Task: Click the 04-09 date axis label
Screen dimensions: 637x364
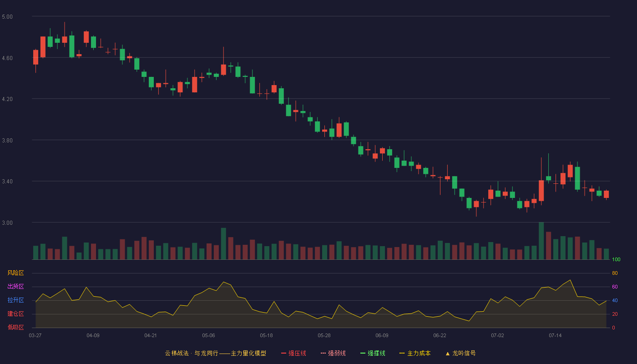Action: 93,335
